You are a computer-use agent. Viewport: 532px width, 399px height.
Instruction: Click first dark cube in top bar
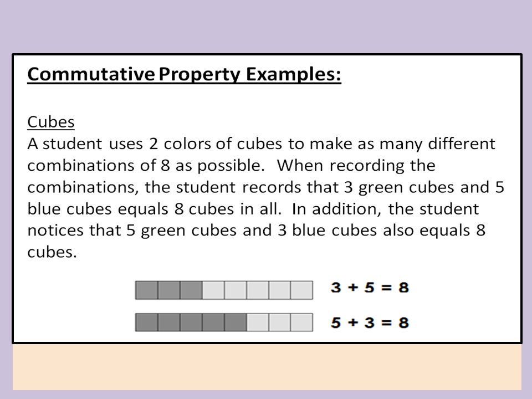tap(146, 290)
